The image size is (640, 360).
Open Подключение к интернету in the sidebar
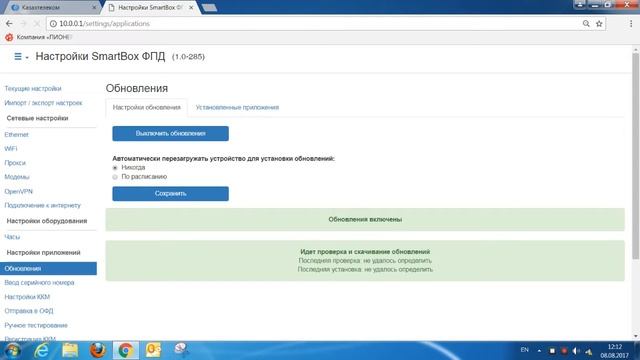coord(42,205)
